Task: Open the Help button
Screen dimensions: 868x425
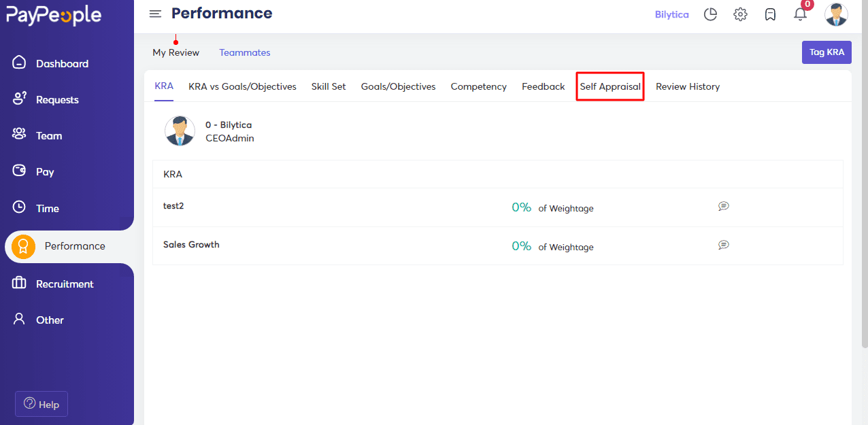Action: [x=41, y=404]
